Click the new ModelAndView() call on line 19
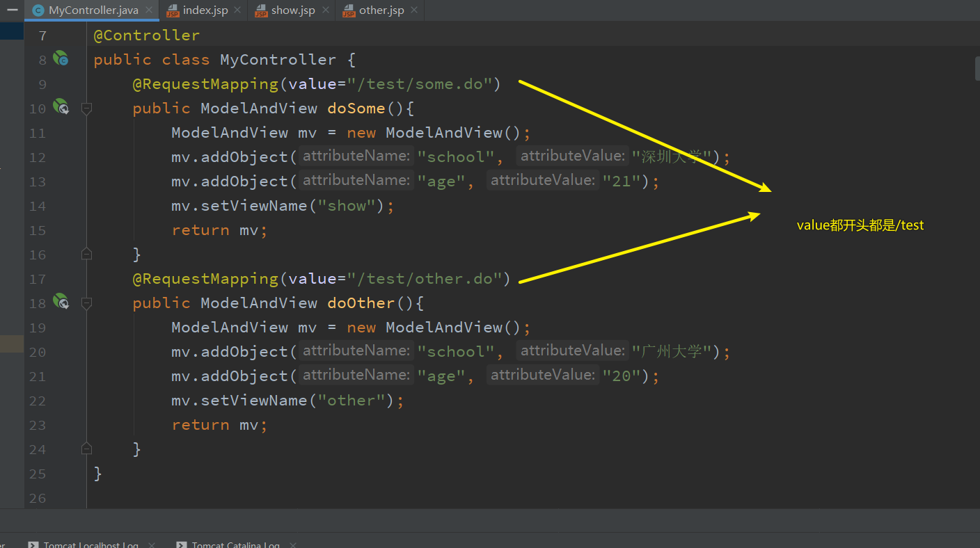Image resolution: width=980 pixels, height=548 pixels. [434, 328]
